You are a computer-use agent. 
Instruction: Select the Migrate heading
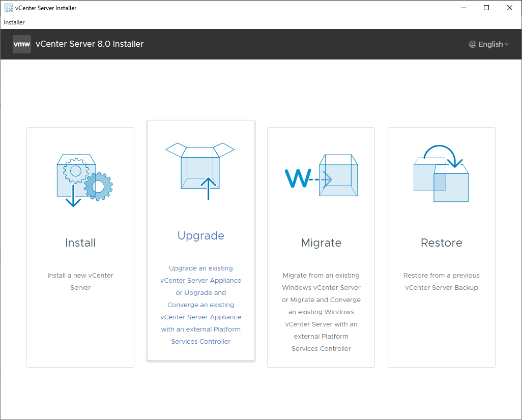pyautogui.click(x=321, y=243)
